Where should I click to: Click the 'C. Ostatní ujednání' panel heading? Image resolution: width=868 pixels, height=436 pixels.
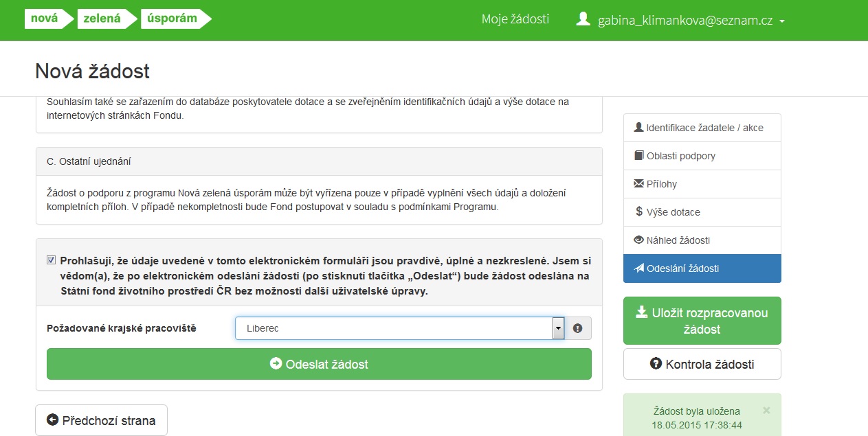coord(319,161)
